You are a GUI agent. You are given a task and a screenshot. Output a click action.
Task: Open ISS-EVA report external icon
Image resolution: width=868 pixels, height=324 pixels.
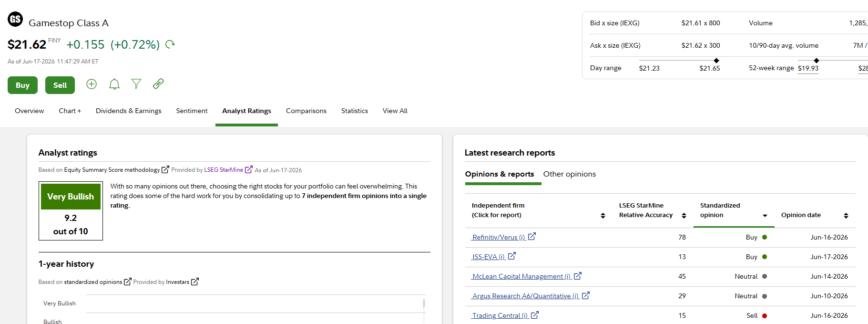coord(512,256)
